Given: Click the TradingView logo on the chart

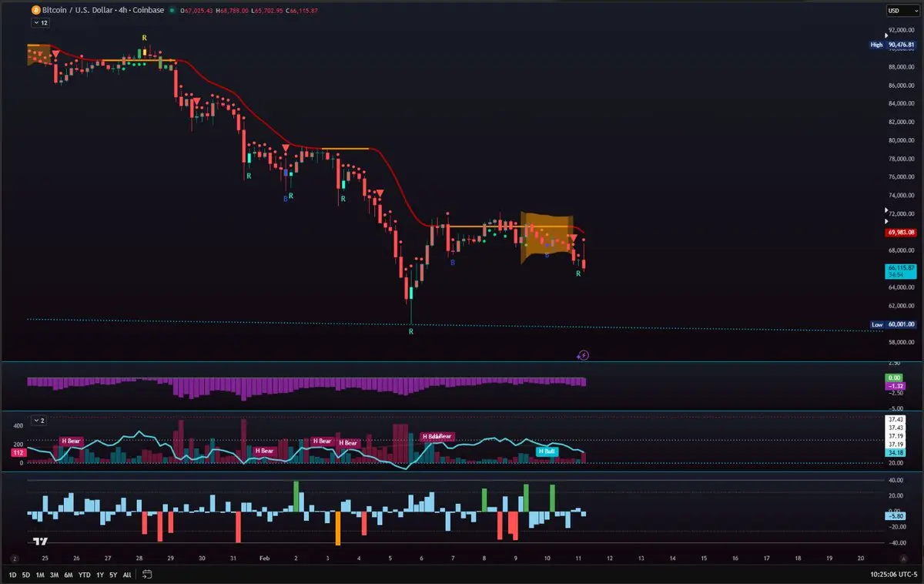Looking at the screenshot, I should point(42,541).
